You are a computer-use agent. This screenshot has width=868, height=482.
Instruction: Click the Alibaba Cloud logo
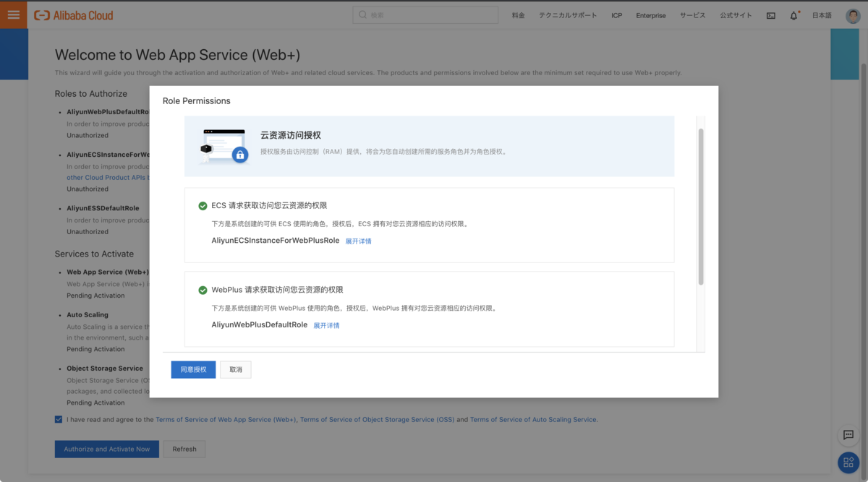pos(74,15)
